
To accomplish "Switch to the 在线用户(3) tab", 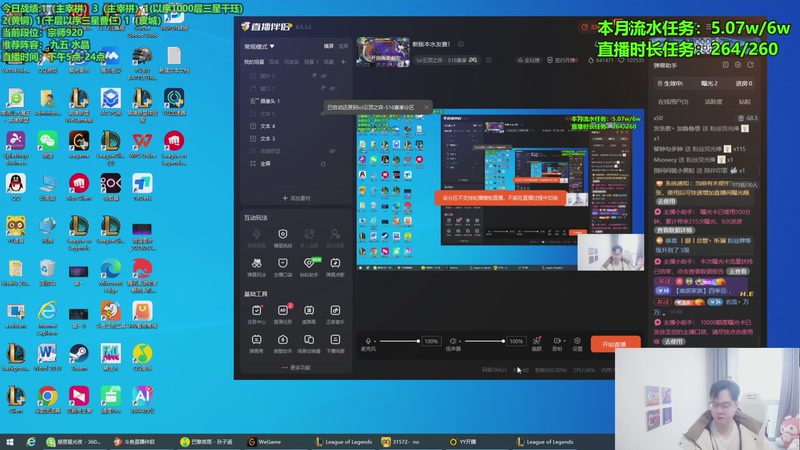I will [x=673, y=102].
